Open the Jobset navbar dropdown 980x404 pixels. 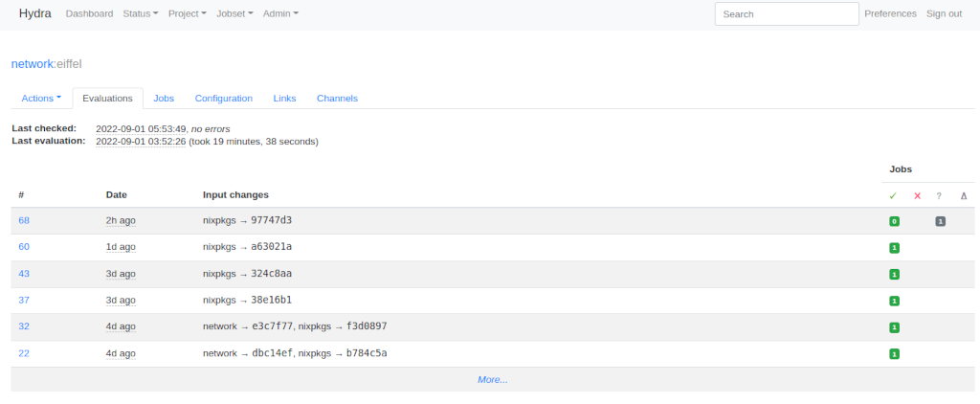[234, 13]
